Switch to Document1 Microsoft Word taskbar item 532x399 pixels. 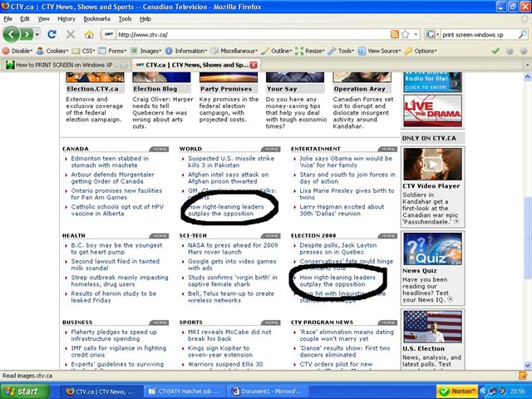pyautogui.click(x=267, y=392)
